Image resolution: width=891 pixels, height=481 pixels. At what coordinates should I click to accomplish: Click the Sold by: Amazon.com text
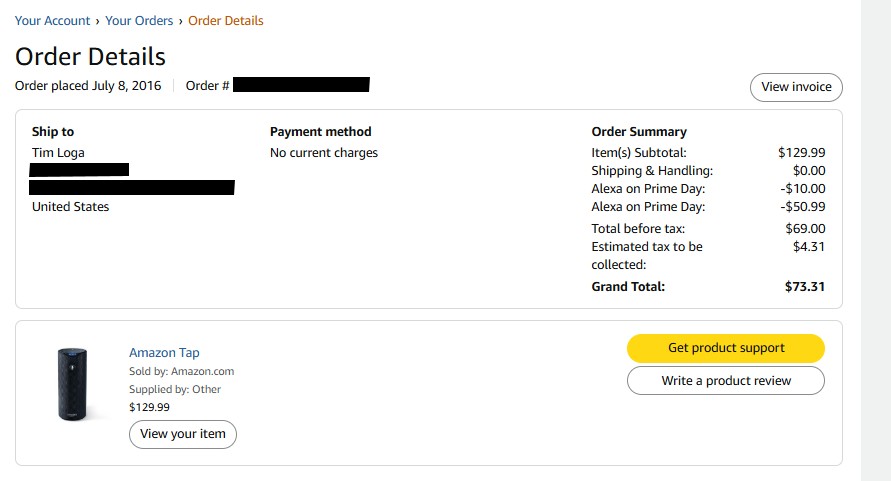pos(182,371)
